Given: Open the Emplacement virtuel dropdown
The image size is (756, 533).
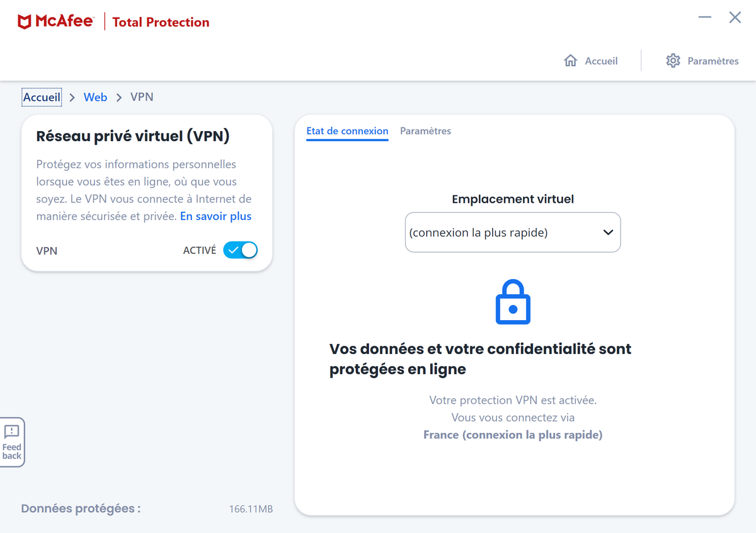Looking at the screenshot, I should [513, 232].
